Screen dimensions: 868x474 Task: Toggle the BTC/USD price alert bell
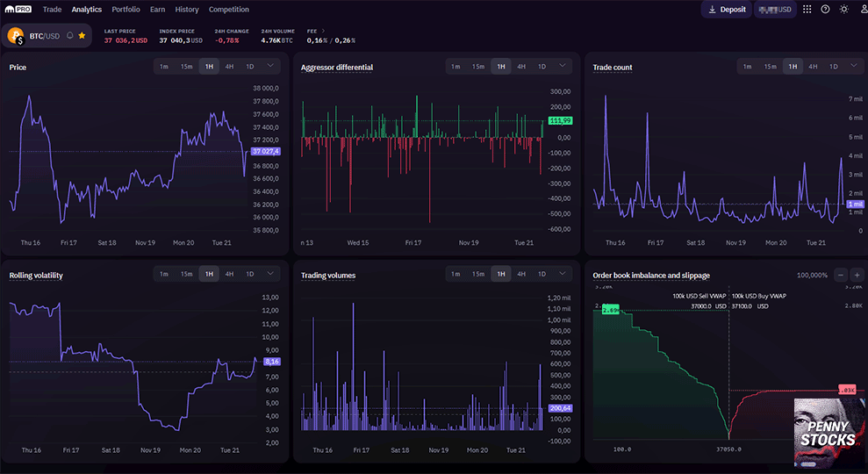click(70, 36)
